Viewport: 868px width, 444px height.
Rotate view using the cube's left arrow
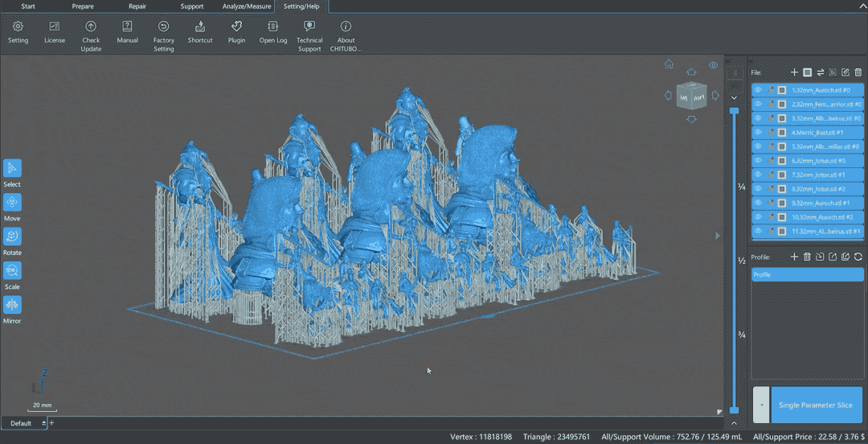click(668, 96)
